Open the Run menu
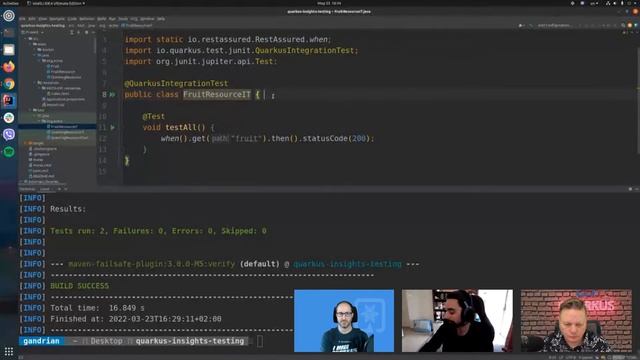The height and width of the screenshot is (360, 640). click(112, 19)
